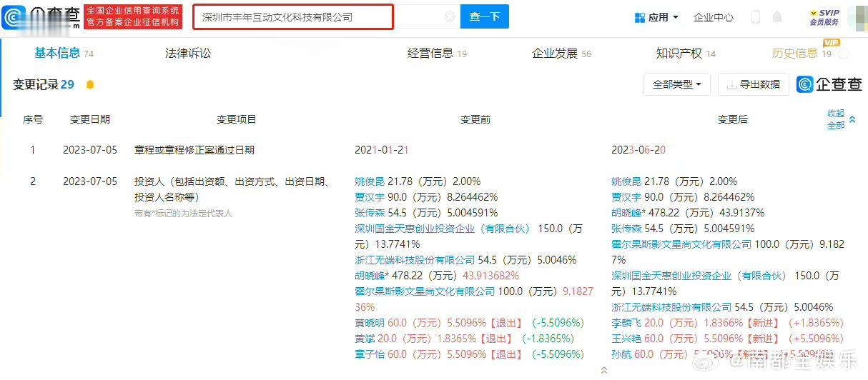Image resolution: width=868 pixels, height=380 pixels.
Task: Open 章子怡 exited investor link
Action: pos(368,354)
